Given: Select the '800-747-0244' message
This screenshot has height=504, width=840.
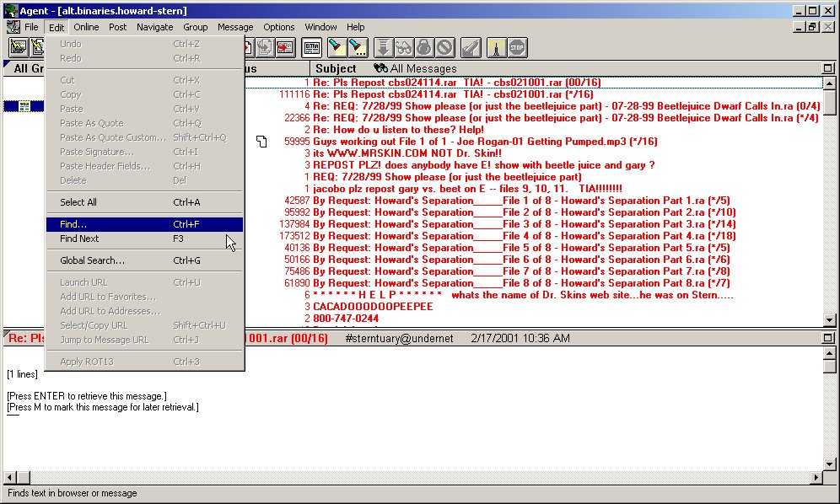Looking at the screenshot, I should pyautogui.click(x=346, y=318).
